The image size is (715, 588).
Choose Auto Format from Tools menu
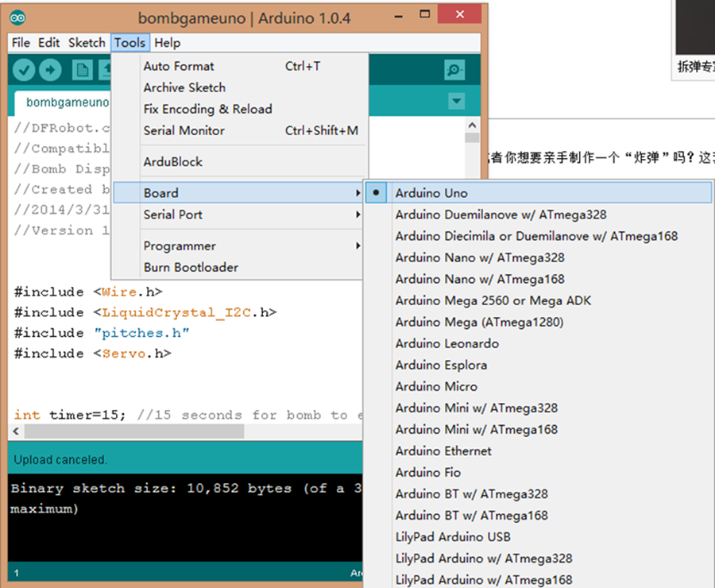[240, 66]
